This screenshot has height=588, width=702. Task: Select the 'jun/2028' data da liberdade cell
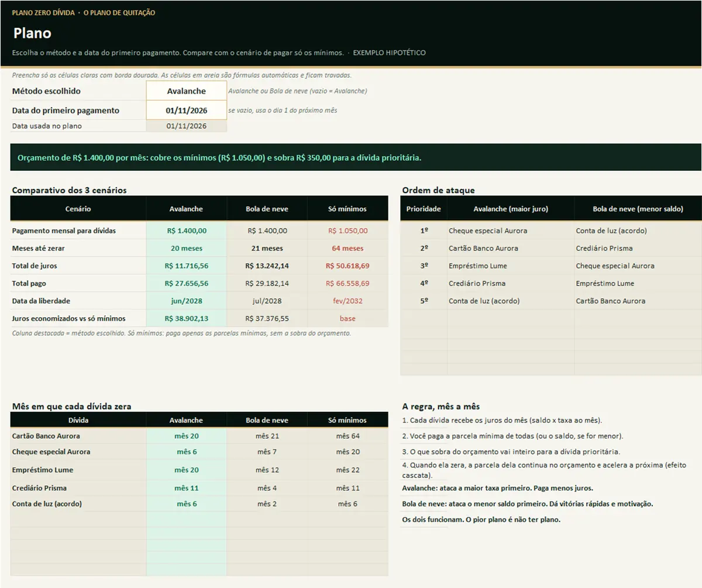tap(186, 301)
